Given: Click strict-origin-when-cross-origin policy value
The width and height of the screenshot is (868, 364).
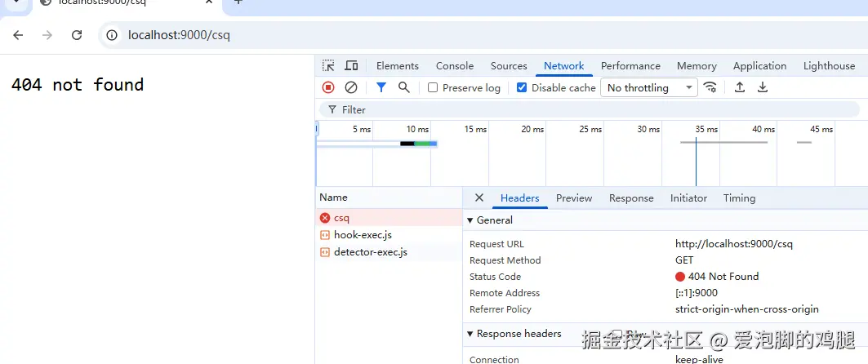Looking at the screenshot, I should pyautogui.click(x=747, y=309).
